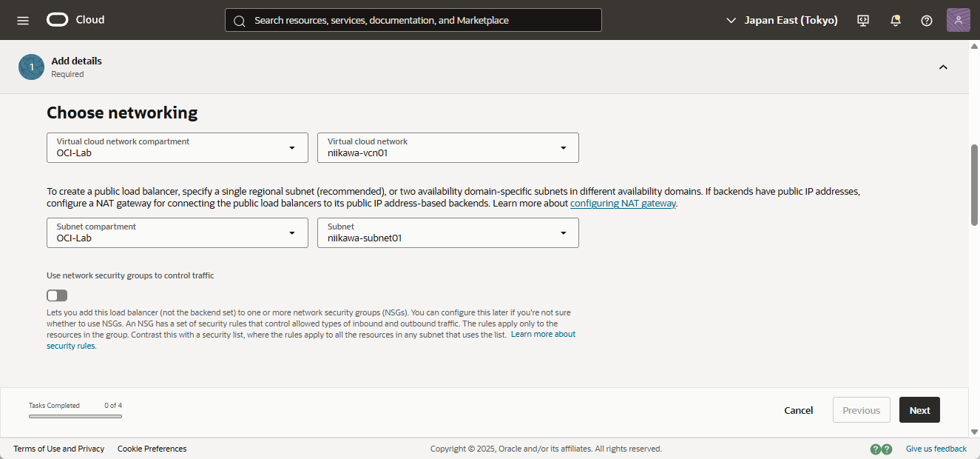Open the Subnet compartment dropdown
The width and height of the screenshot is (980, 459).
(178, 232)
